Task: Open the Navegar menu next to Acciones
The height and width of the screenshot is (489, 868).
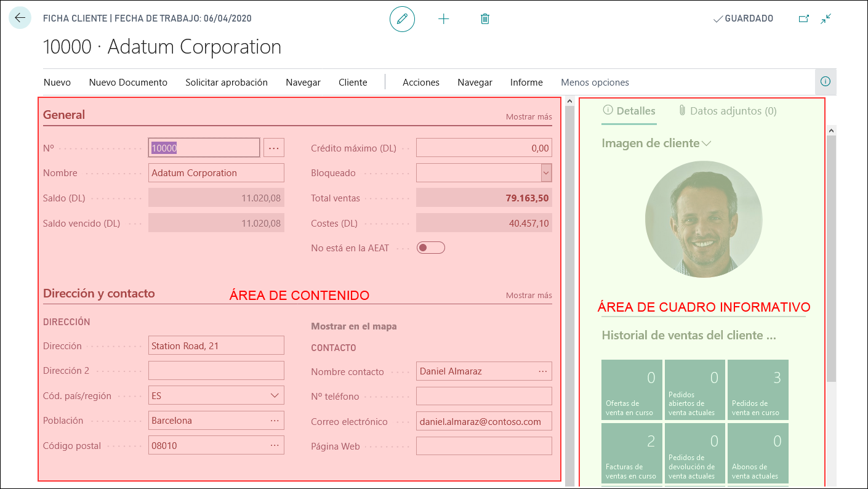Action: pos(475,83)
